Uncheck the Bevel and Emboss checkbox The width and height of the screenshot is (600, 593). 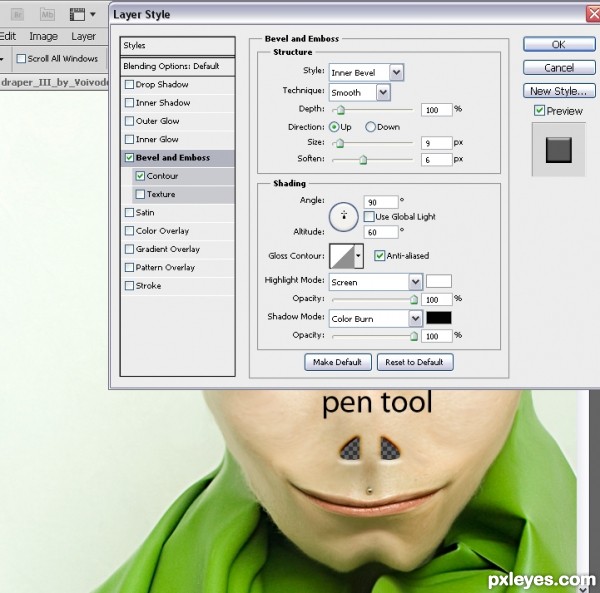[x=129, y=158]
